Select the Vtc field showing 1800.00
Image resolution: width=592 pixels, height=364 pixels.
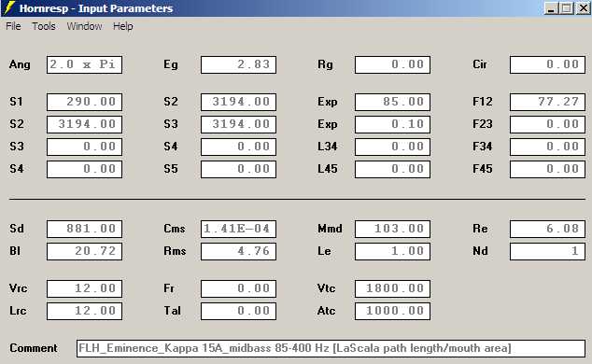click(393, 289)
